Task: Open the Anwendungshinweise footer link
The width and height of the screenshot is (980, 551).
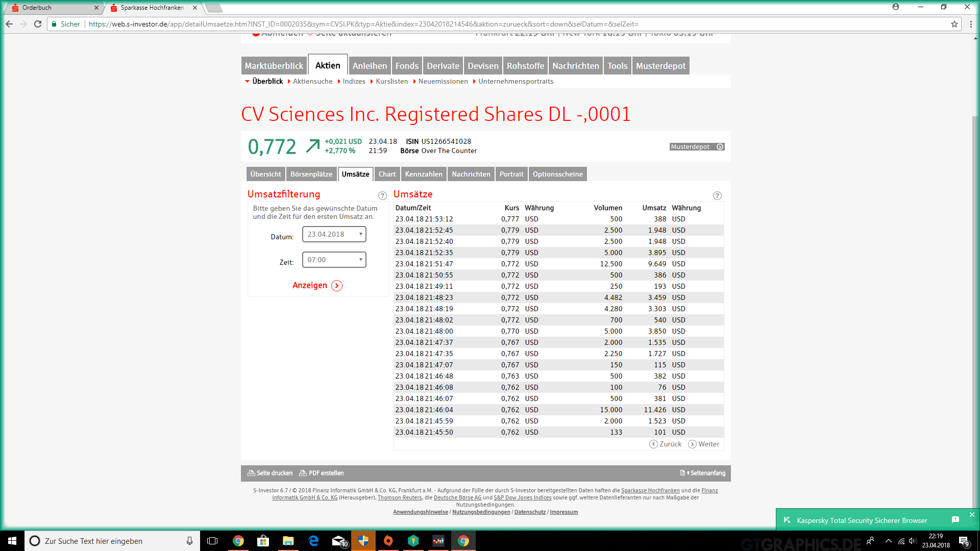Action: 421,512
